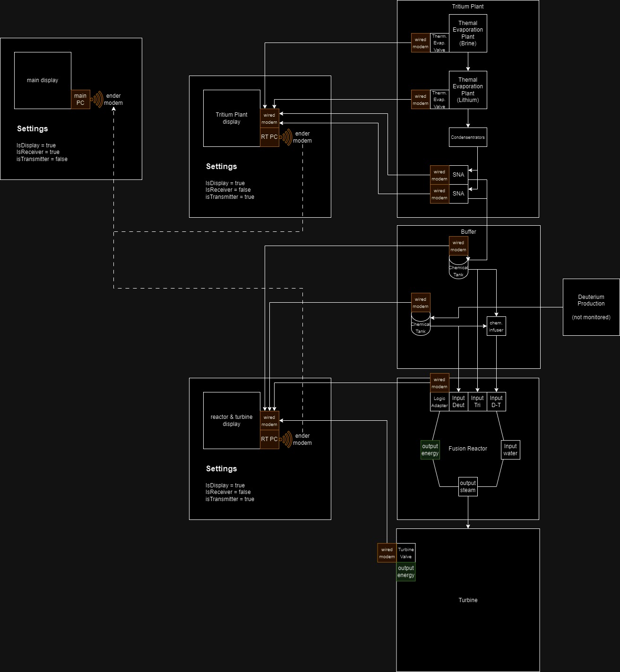Click the ender modem label in Tritium Plant display panel
The image size is (620, 672).
(302, 137)
